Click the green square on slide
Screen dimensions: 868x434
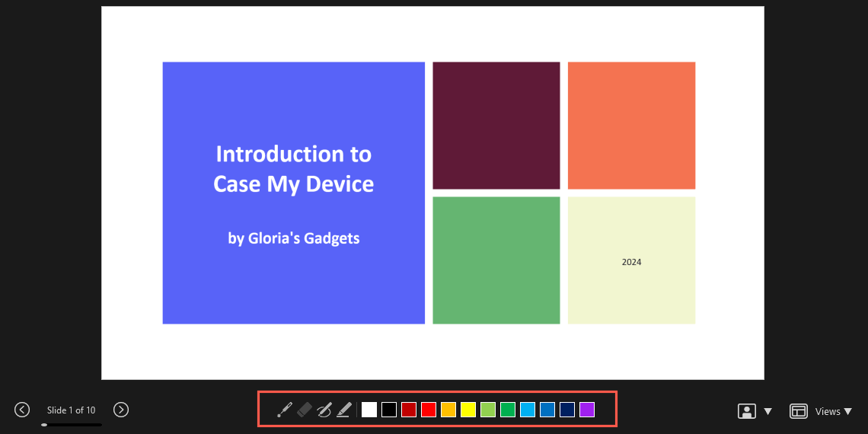496,260
